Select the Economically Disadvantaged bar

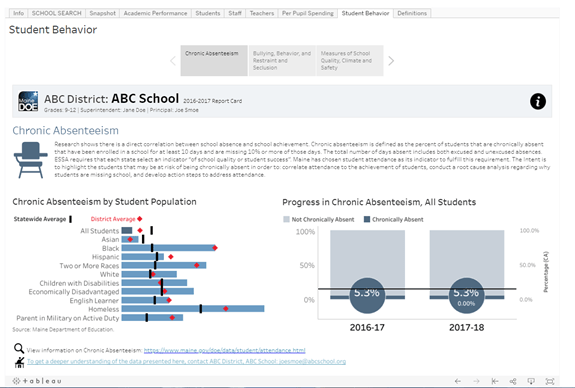158,292
